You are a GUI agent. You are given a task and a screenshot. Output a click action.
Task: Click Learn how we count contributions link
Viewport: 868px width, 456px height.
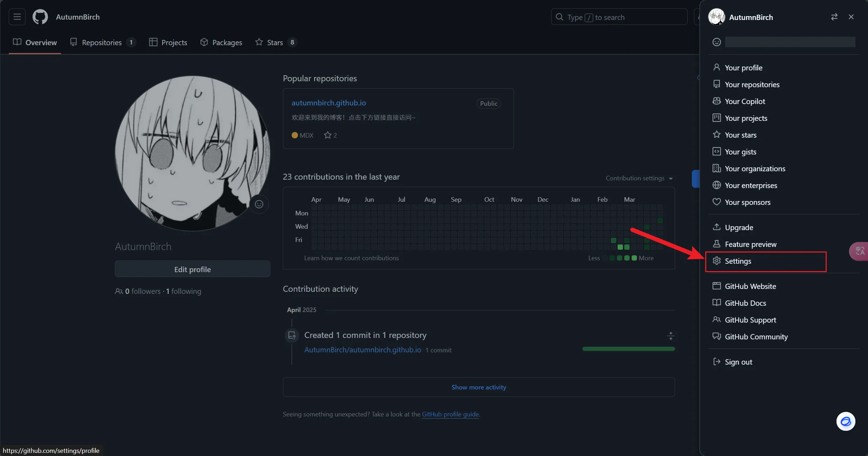[x=351, y=258]
